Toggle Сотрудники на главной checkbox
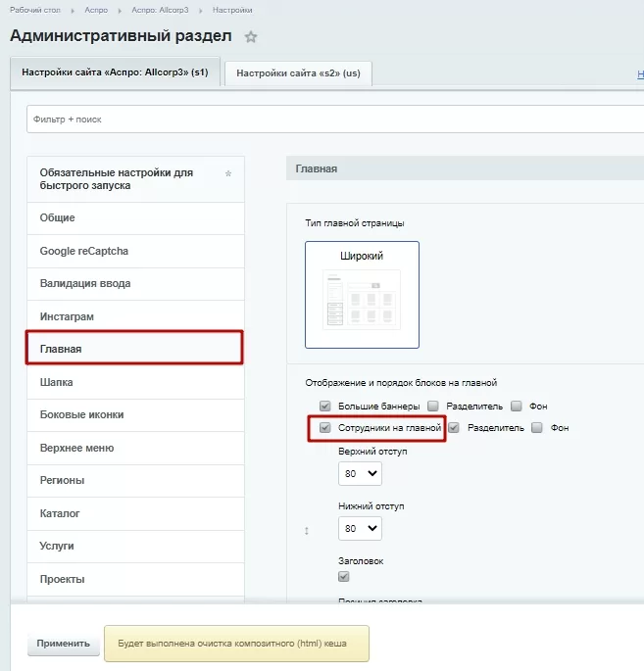The image size is (644, 671). pos(325,427)
